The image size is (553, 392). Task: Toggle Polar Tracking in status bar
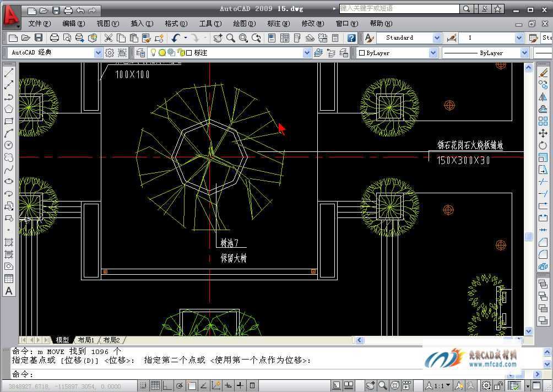click(x=180, y=385)
